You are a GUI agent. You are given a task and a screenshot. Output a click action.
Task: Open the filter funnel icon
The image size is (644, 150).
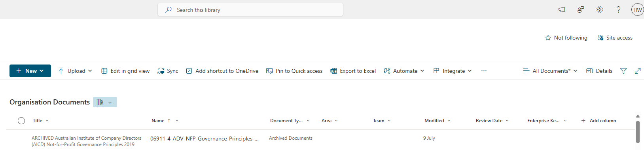(x=623, y=71)
